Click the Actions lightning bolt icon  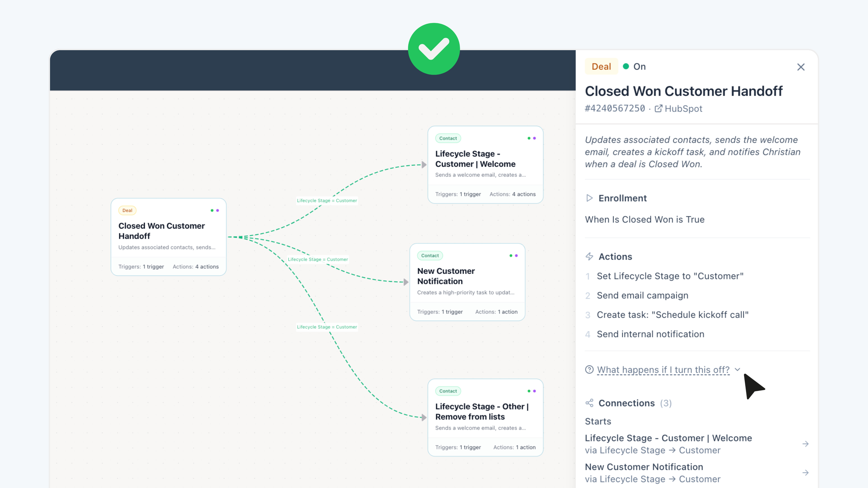[589, 256]
